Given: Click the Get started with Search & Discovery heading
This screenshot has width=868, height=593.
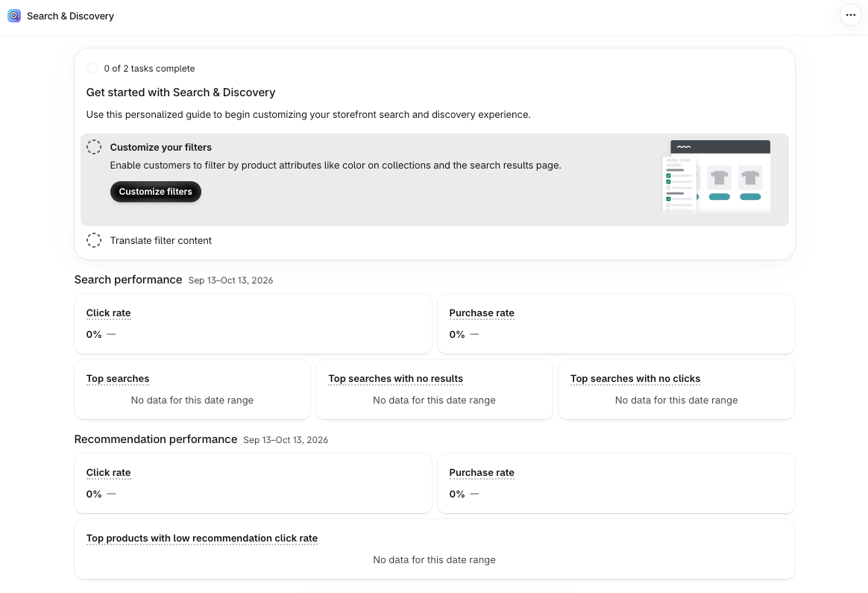Looking at the screenshot, I should (x=180, y=92).
